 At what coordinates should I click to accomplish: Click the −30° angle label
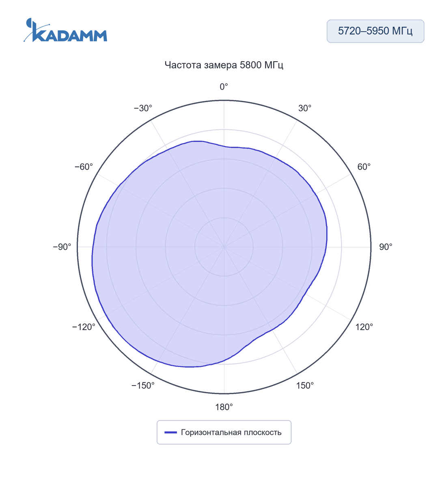(143, 108)
